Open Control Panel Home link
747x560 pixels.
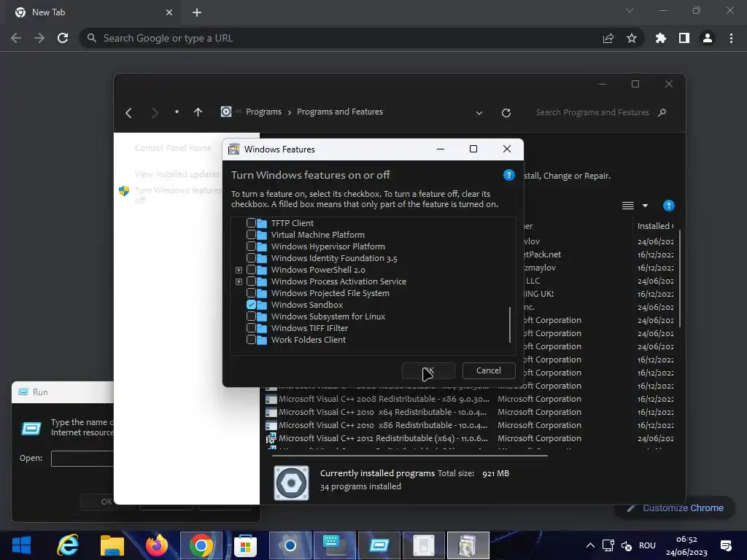pos(173,148)
